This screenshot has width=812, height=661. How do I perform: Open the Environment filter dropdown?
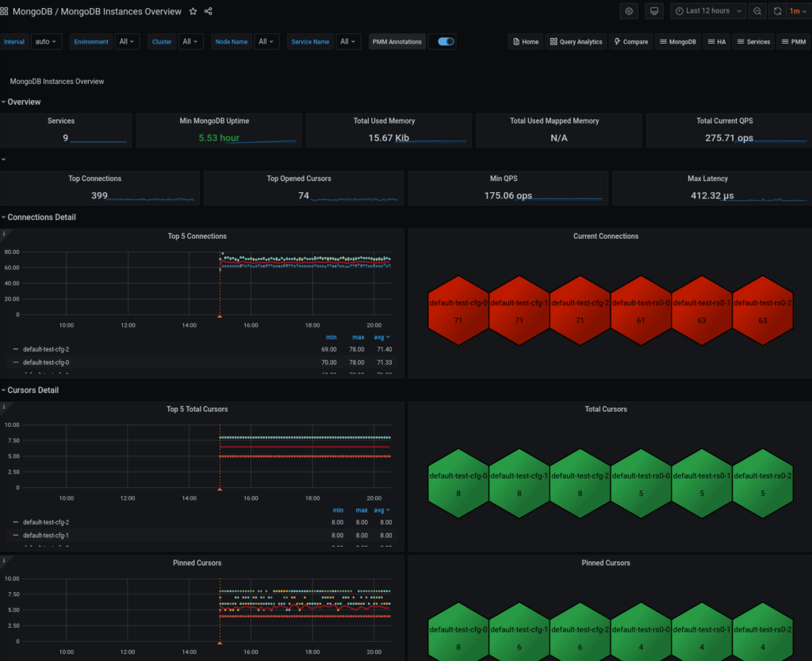tap(127, 41)
